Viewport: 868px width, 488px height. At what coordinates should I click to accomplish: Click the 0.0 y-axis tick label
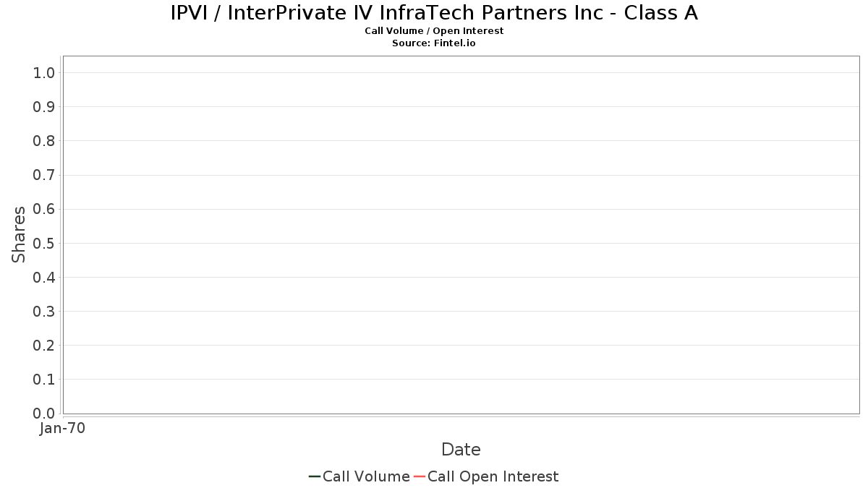pyautogui.click(x=44, y=414)
